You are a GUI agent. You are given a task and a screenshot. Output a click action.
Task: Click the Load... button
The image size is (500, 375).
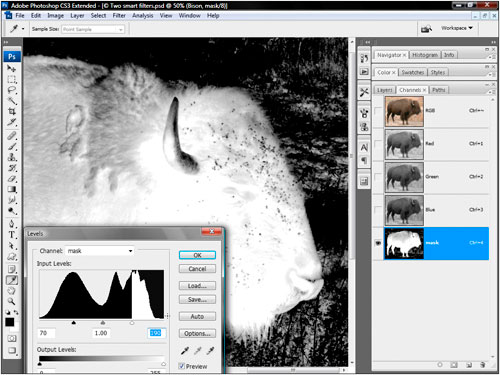coord(197,286)
